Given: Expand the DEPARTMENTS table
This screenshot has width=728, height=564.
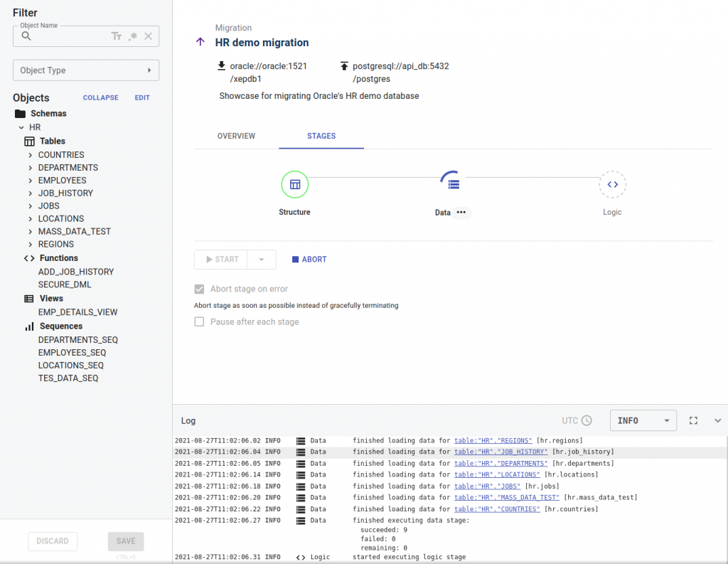Looking at the screenshot, I should [30, 168].
